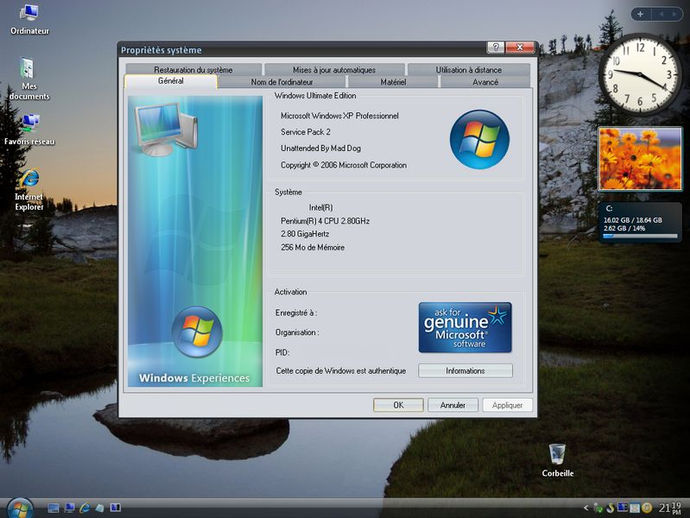Click 256 Mo de Mémoire text
690x518 pixels.
click(312, 247)
